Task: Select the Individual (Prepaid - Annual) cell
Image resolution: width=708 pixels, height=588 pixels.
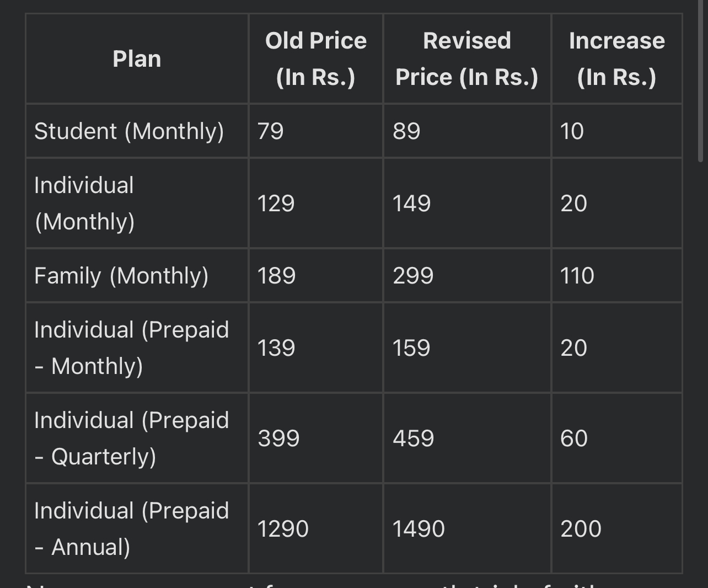Action: coord(137,528)
